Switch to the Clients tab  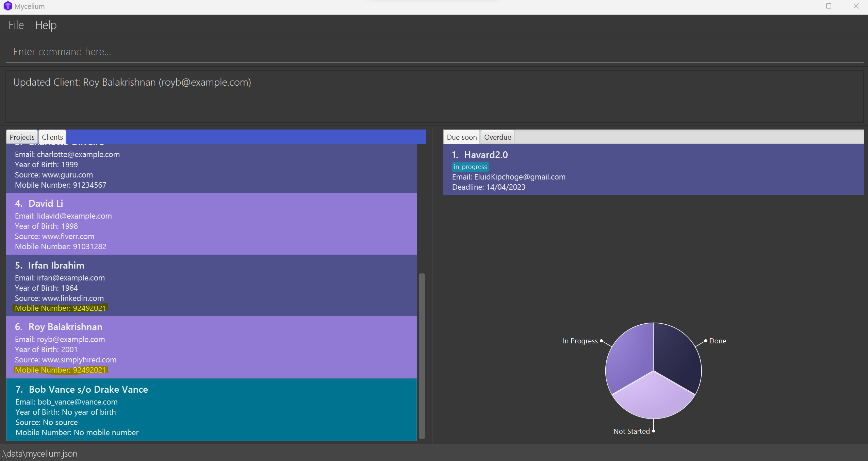pos(52,137)
